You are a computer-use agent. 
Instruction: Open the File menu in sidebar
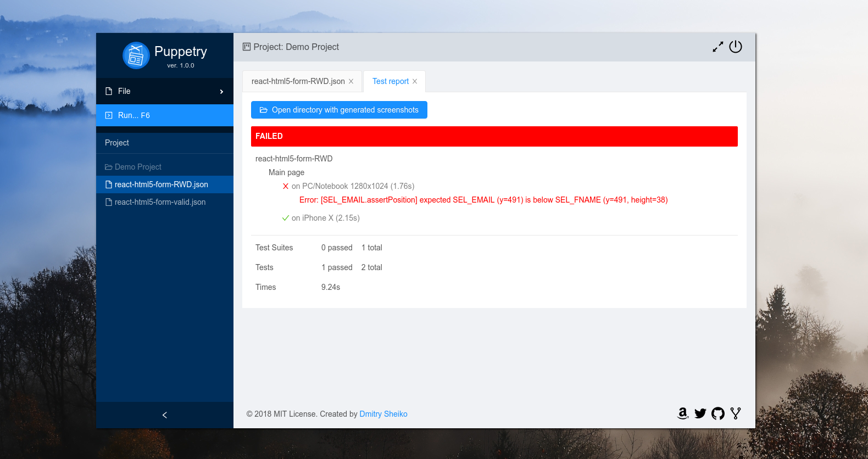(x=165, y=91)
